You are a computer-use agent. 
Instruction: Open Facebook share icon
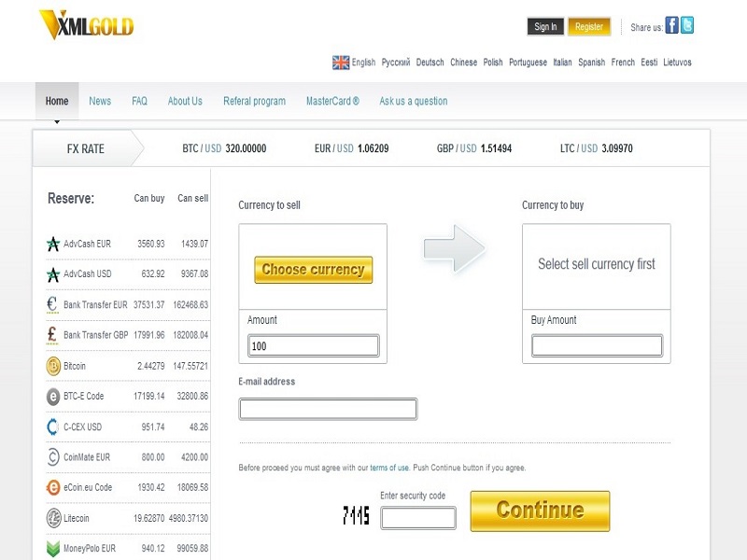(x=670, y=25)
